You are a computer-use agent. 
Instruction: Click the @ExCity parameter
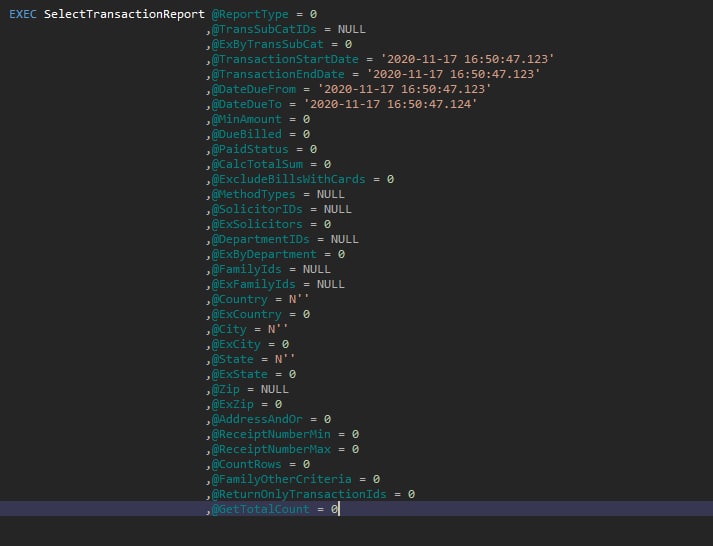coord(236,344)
